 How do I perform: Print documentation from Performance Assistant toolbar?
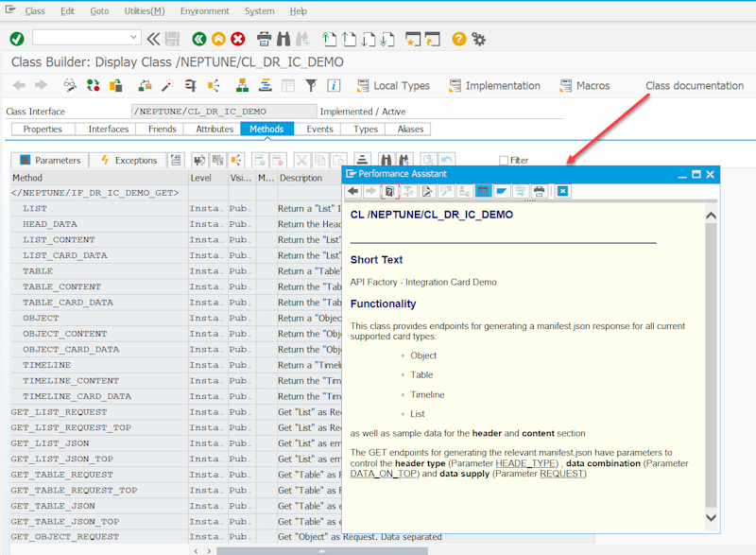pyautogui.click(x=539, y=191)
